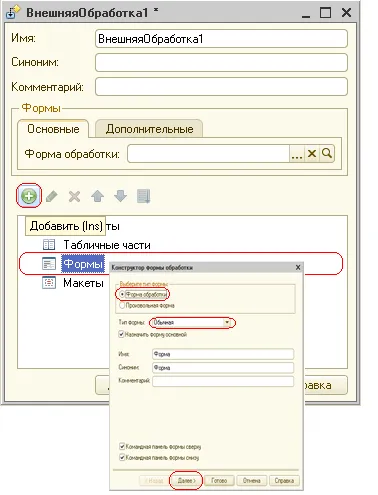This screenshot has width=378, height=495.
Task: Click the Имя field containing ВнешняяОбработка1
Action: [x=221, y=39]
